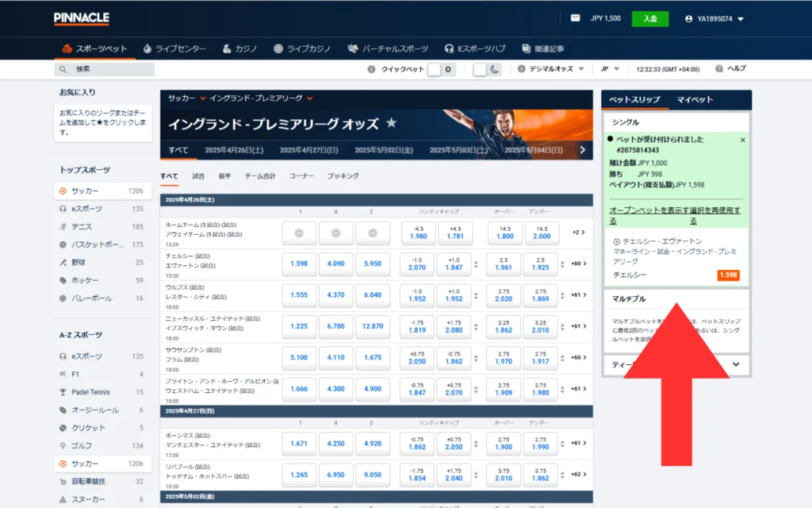Screen dimensions: 812x508
Task: Click the volleyball icon in sidebar
Action: pyautogui.click(x=63, y=298)
